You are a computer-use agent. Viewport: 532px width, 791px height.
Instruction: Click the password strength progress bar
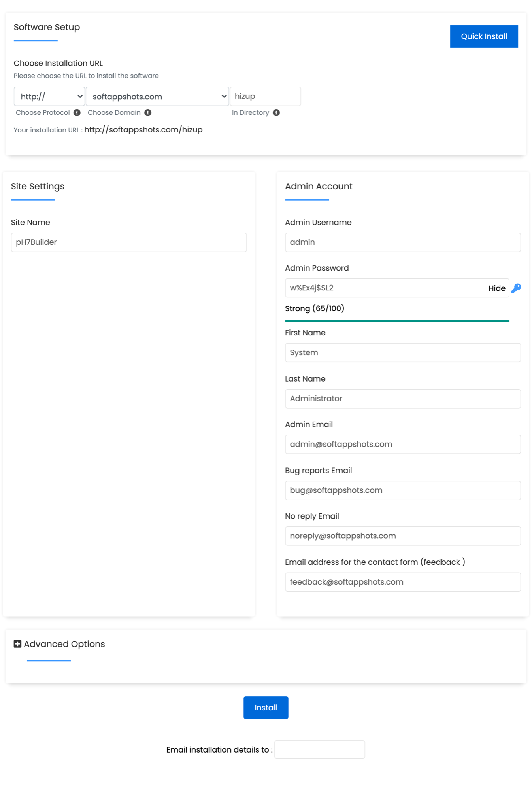397,320
